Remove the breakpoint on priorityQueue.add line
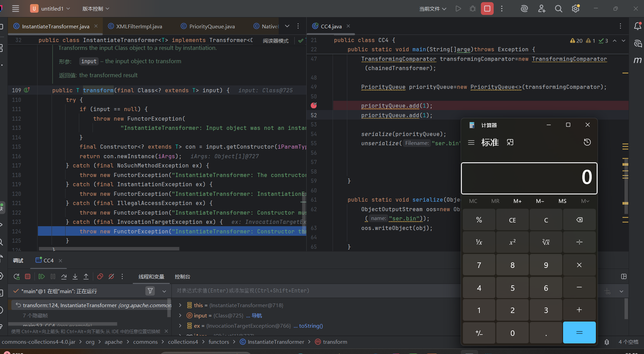644x354 pixels. [x=313, y=106]
